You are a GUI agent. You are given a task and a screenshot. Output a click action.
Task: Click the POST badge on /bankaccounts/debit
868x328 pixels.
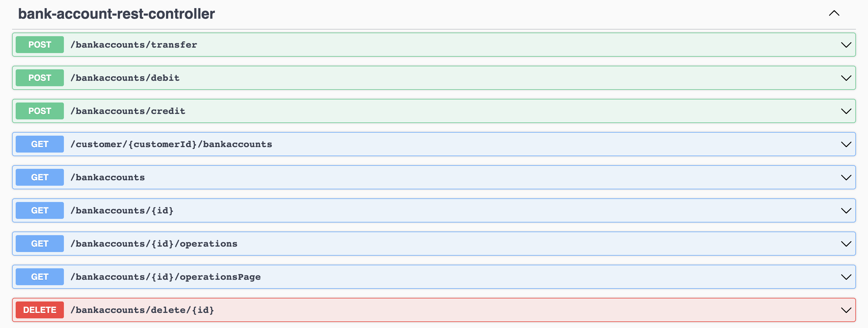click(39, 77)
